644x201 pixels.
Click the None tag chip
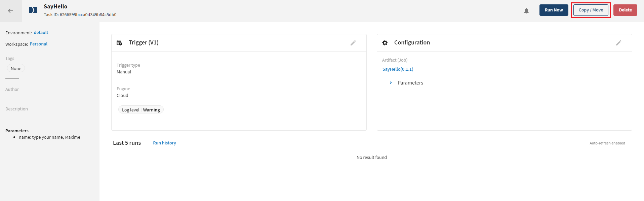[x=16, y=68]
